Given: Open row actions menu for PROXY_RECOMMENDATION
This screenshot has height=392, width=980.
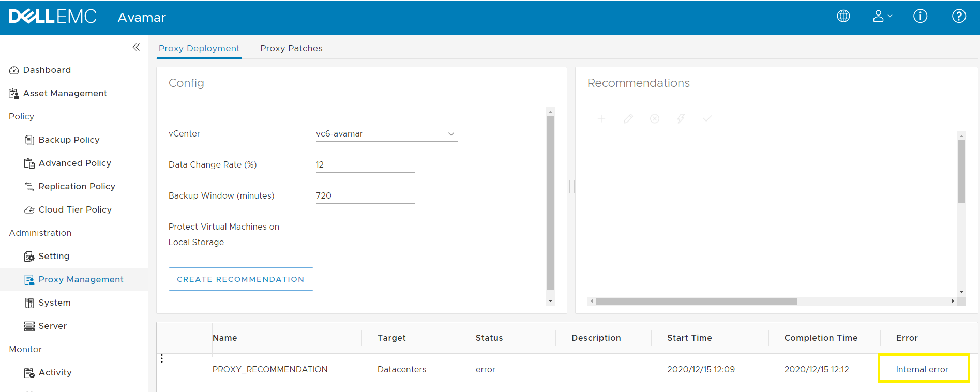Looking at the screenshot, I should [x=162, y=358].
